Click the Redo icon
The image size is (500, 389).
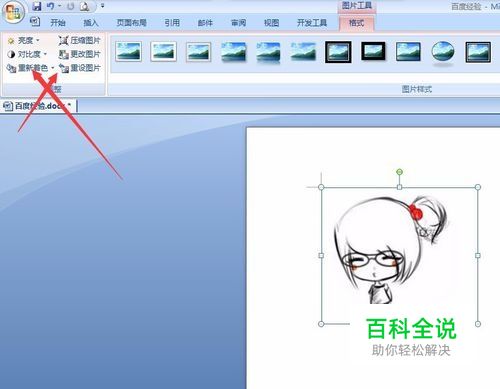[71, 6]
